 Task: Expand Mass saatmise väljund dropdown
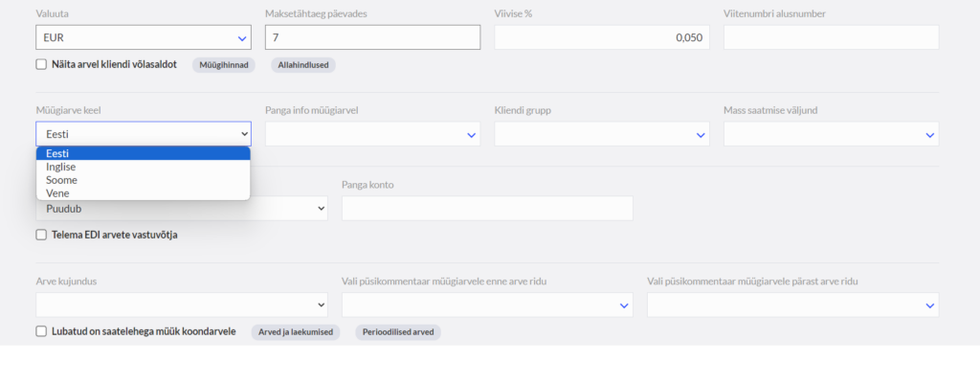coord(832,134)
